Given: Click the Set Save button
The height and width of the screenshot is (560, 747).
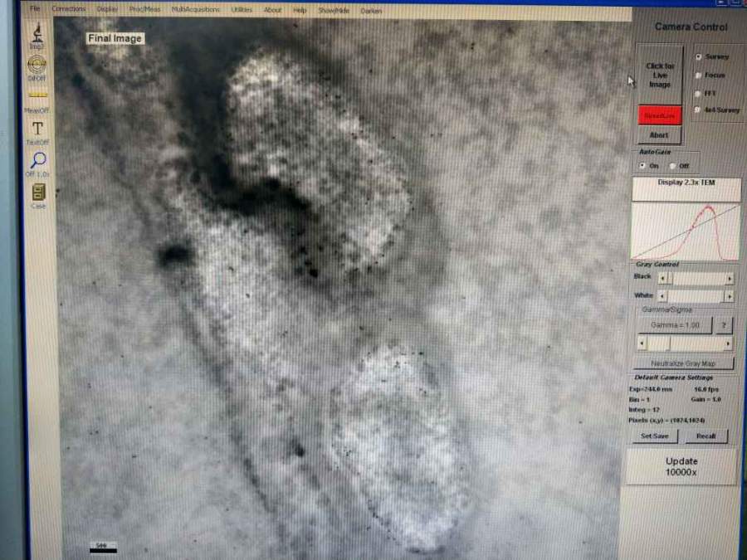Looking at the screenshot, I should click(x=655, y=436).
